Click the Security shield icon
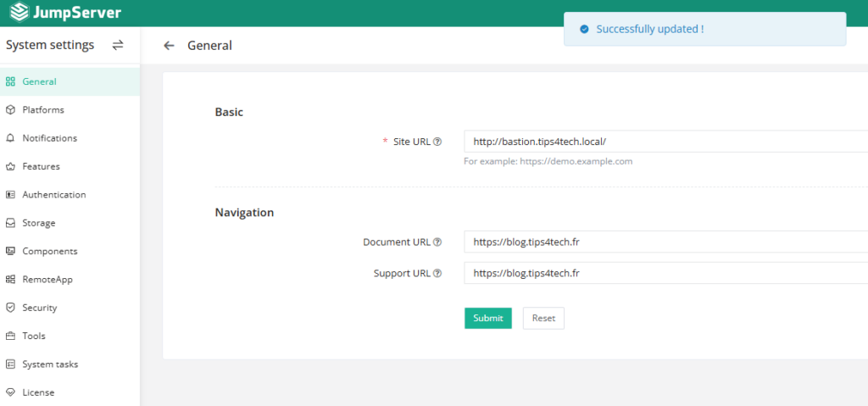The width and height of the screenshot is (868, 406). (x=10, y=308)
